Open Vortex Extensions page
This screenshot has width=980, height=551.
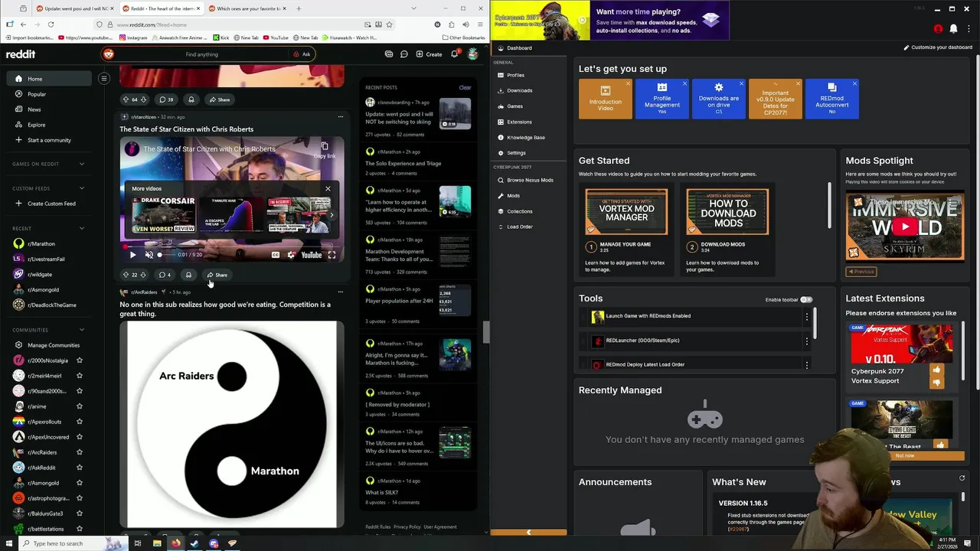(519, 122)
